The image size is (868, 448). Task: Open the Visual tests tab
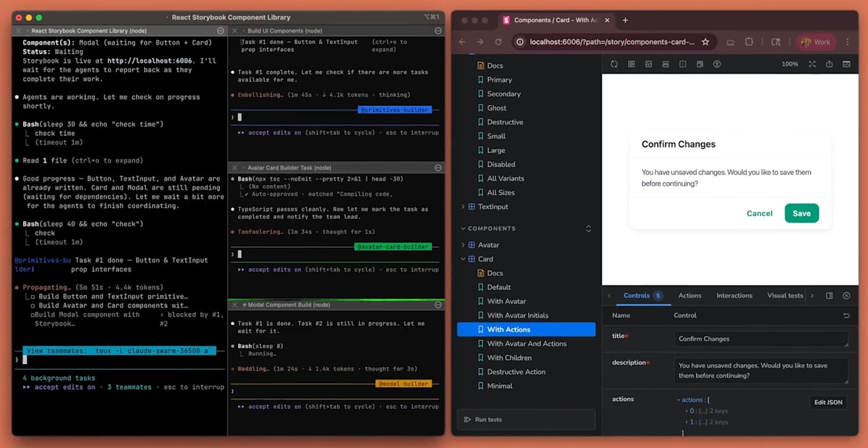pyautogui.click(x=786, y=295)
